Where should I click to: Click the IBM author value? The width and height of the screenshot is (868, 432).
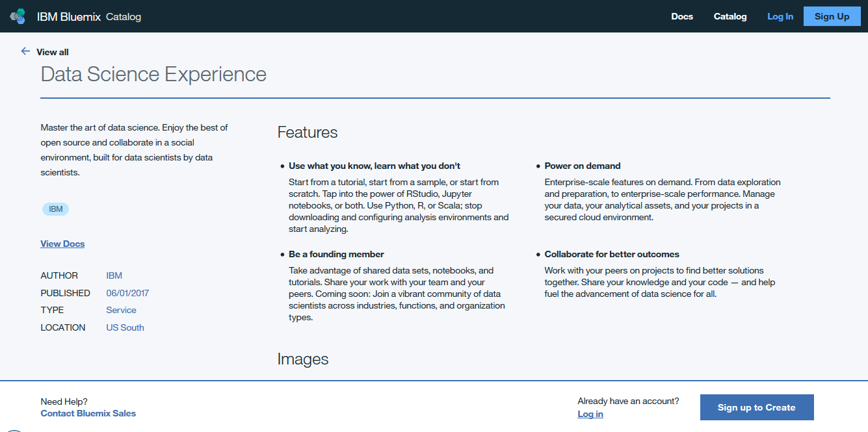pos(114,275)
